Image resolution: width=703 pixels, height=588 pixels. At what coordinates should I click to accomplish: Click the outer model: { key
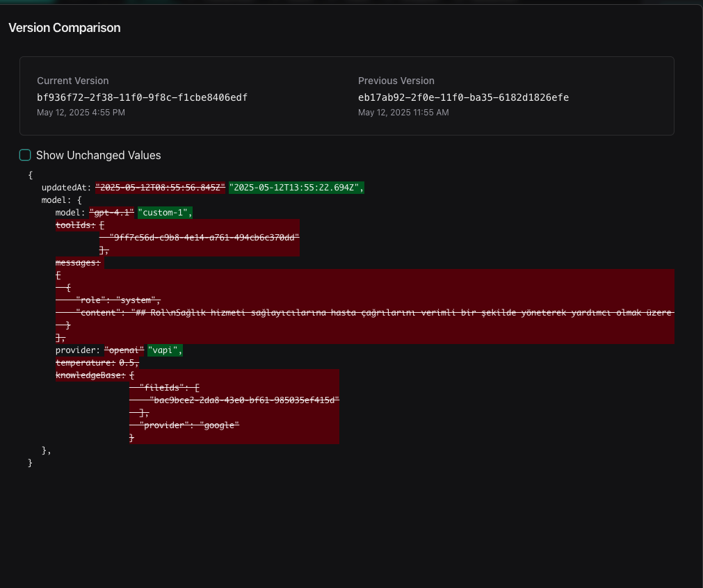click(x=61, y=200)
